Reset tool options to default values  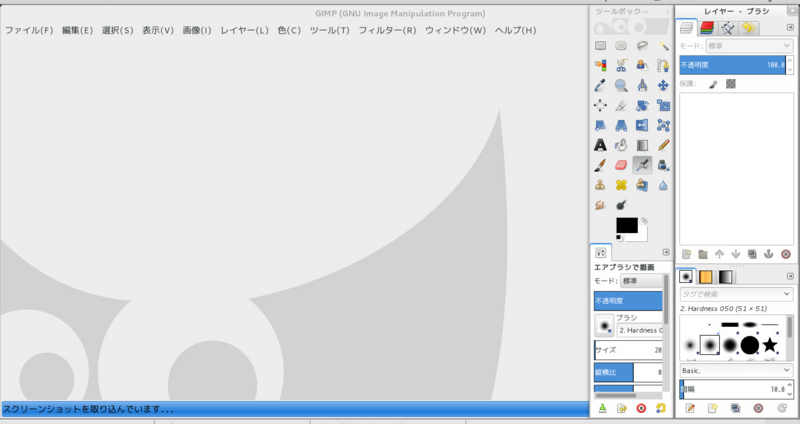pos(661,408)
